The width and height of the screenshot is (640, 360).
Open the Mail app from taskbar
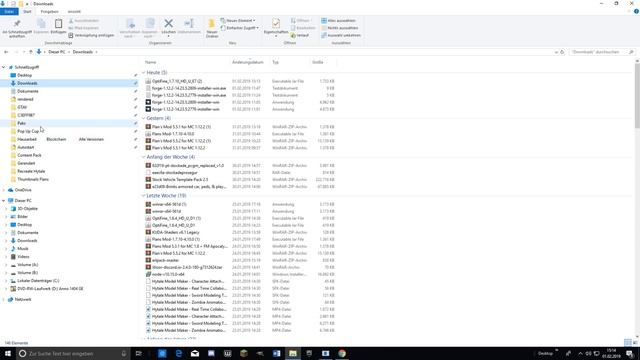195,353
